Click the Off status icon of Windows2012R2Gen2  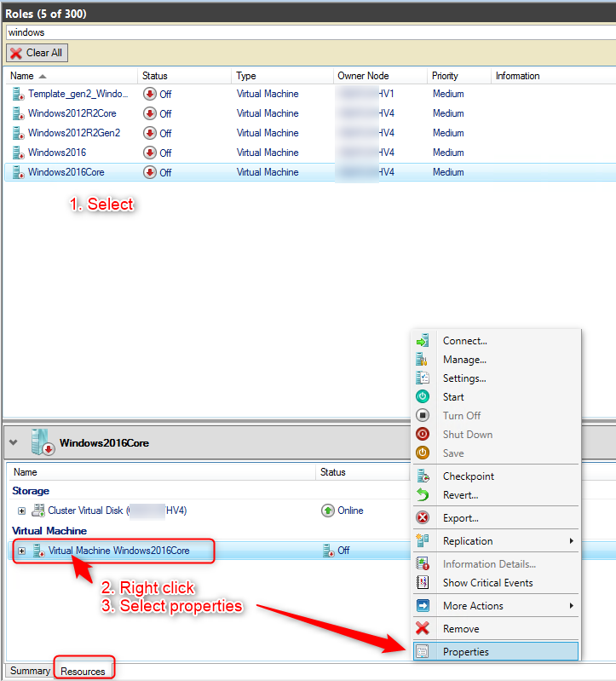coord(150,133)
